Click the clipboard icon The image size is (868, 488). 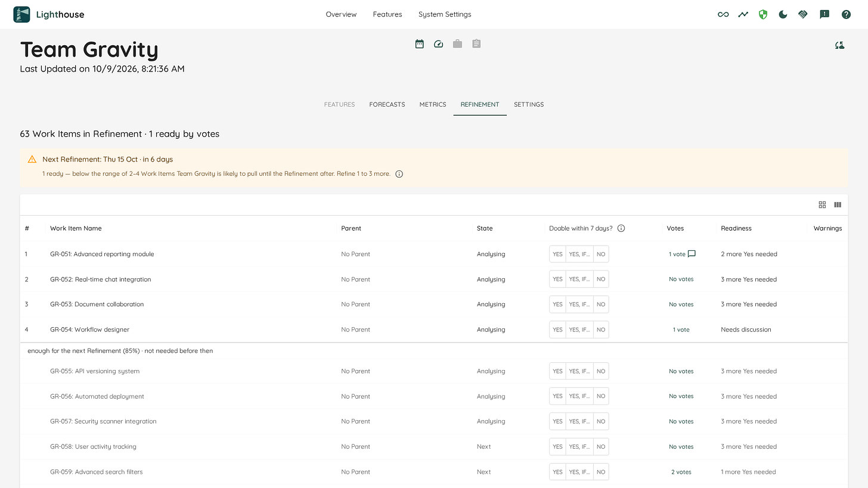click(x=476, y=44)
